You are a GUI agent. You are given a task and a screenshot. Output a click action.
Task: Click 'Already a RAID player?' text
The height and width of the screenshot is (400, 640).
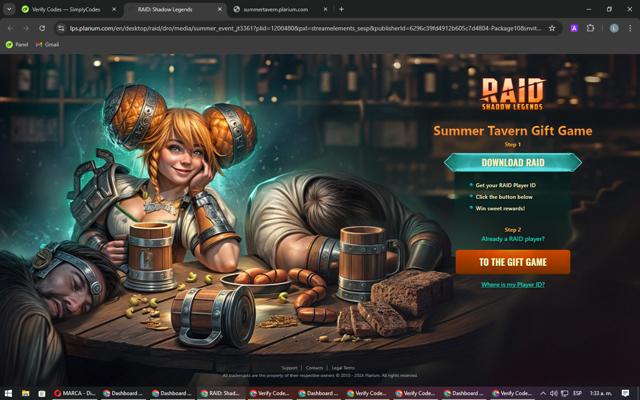tap(513, 239)
